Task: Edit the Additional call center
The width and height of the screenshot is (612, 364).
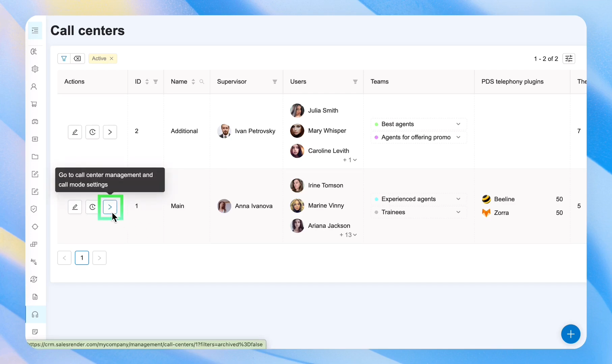Action: point(75,132)
